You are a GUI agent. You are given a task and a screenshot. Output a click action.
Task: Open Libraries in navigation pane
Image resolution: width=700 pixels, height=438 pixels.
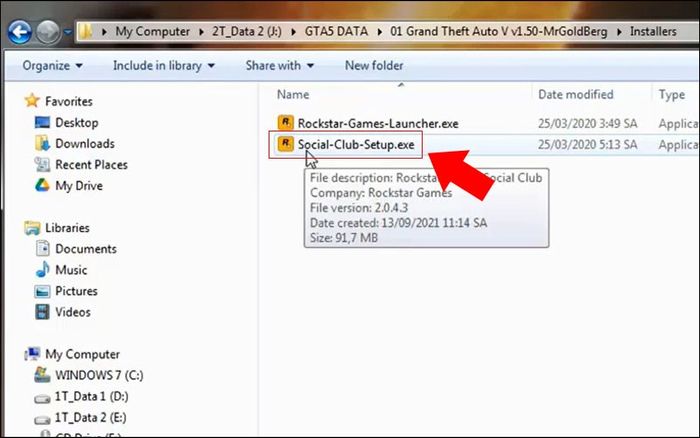67,228
